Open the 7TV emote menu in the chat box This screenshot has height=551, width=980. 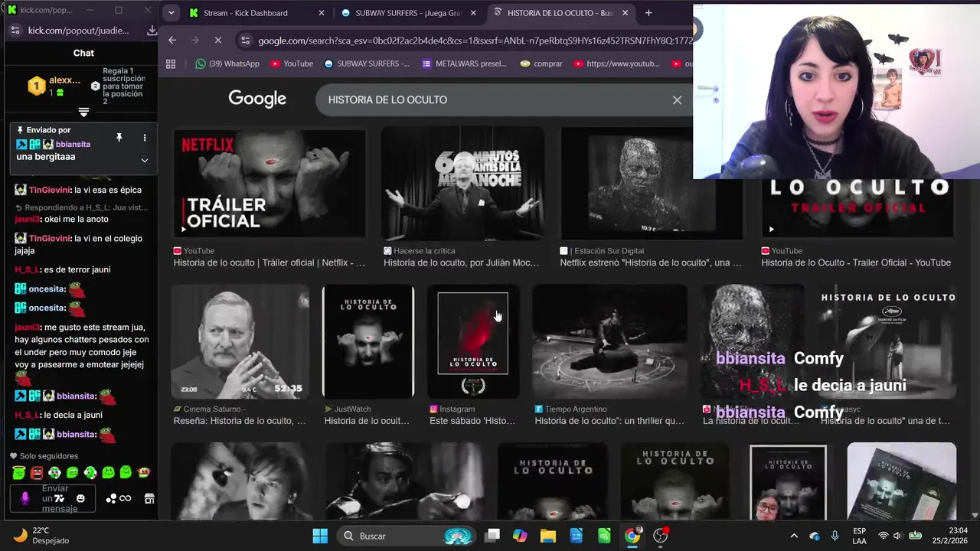pos(59,498)
